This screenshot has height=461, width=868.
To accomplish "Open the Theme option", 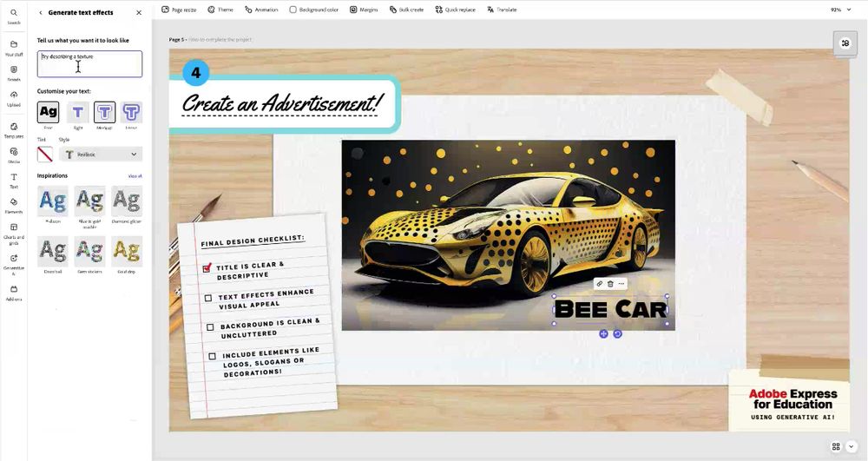I will click(220, 10).
